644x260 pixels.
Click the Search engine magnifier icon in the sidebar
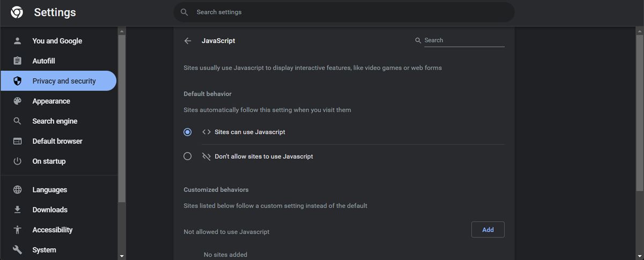point(17,121)
